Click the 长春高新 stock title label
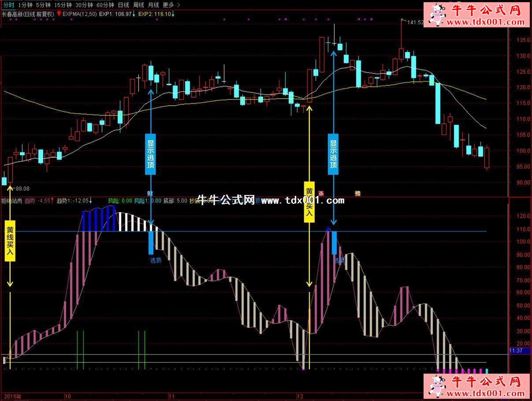 15,14
